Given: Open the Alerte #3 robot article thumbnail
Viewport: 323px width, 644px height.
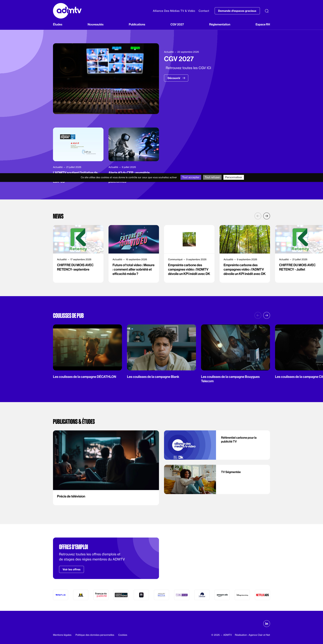Looking at the screenshot, I should point(134,144).
